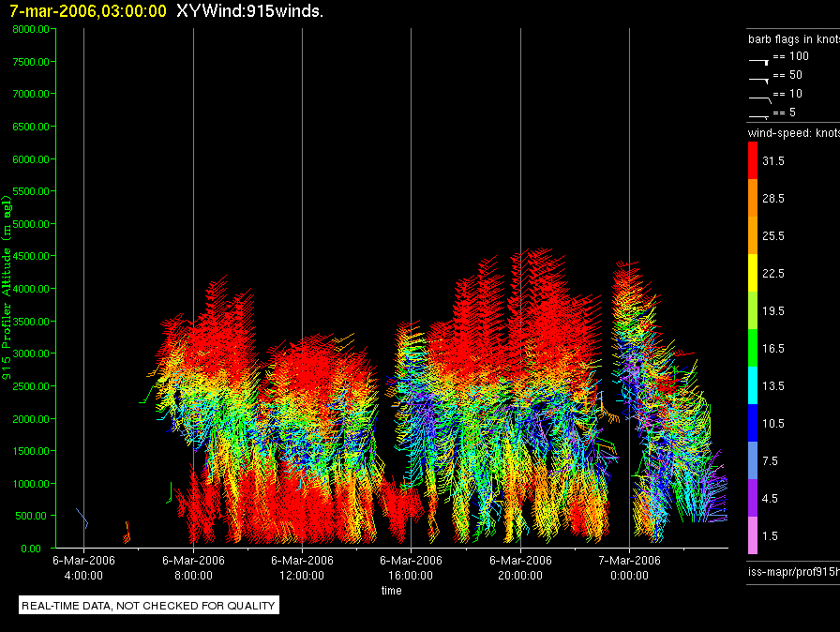Click the 7500.00 altitude tick label
840x632 pixels.
pos(31,62)
